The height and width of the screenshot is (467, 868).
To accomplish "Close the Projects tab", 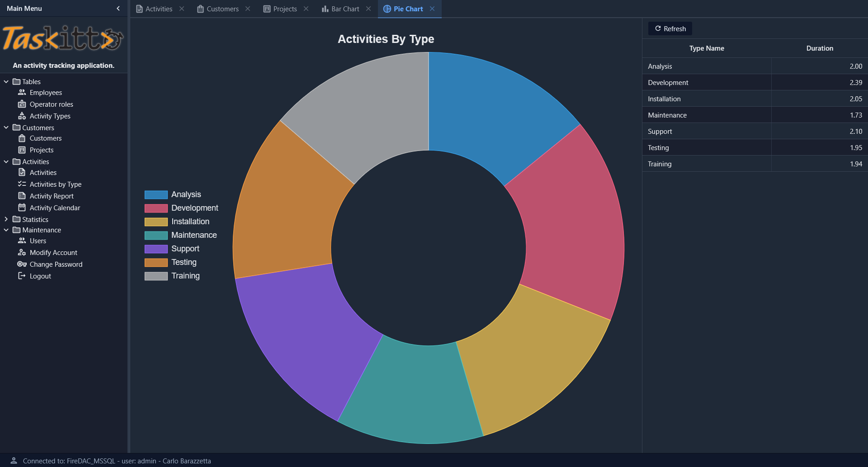I will 306,8.
